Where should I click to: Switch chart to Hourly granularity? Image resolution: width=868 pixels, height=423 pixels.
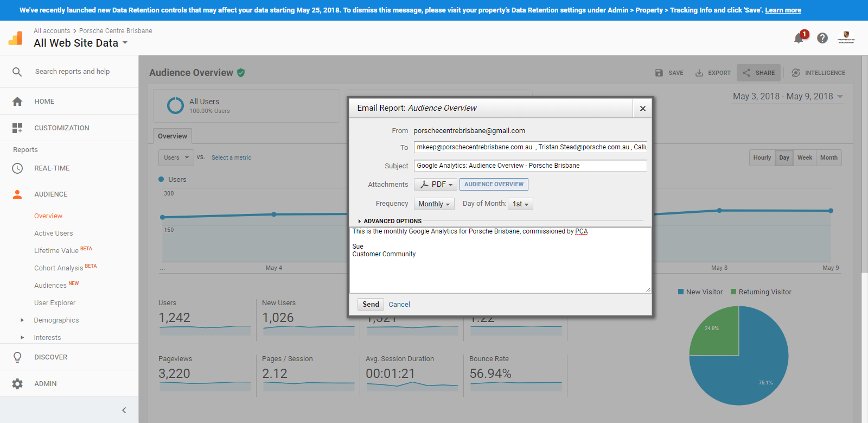[x=762, y=158]
